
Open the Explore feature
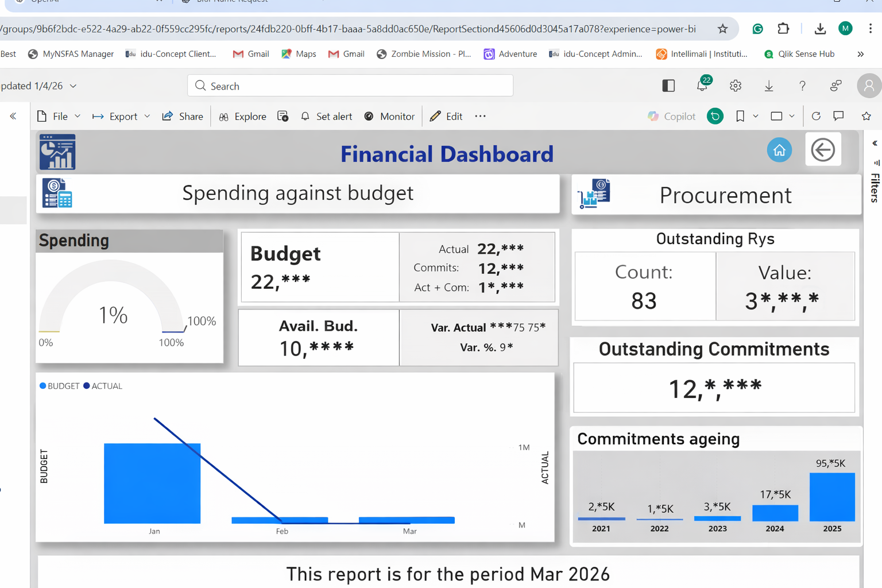point(242,116)
